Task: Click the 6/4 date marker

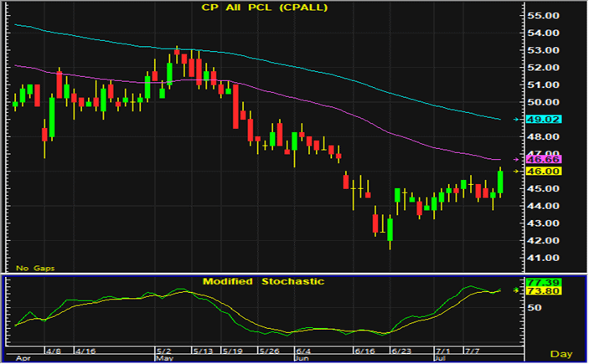Action: pyautogui.click(x=303, y=351)
